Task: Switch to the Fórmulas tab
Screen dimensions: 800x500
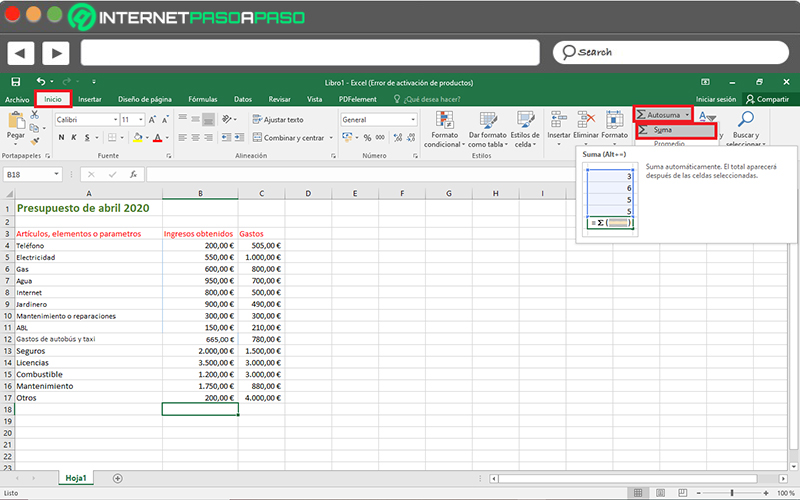Action: coord(203,99)
